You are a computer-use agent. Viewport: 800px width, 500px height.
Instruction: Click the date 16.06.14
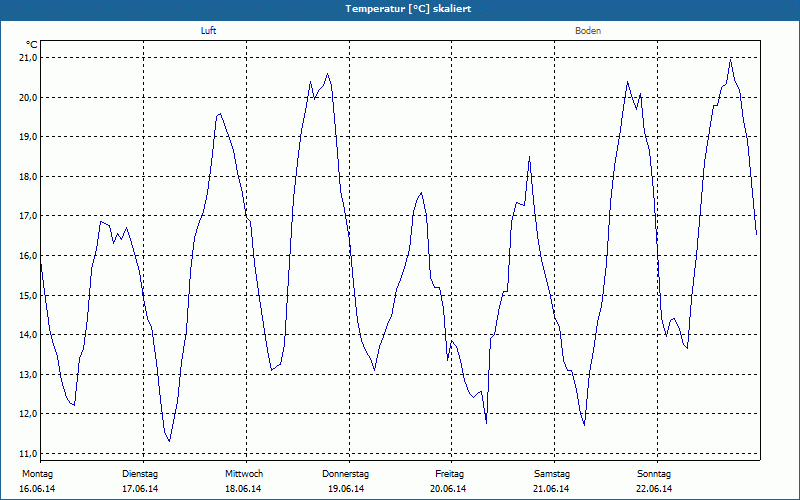[x=37, y=489]
